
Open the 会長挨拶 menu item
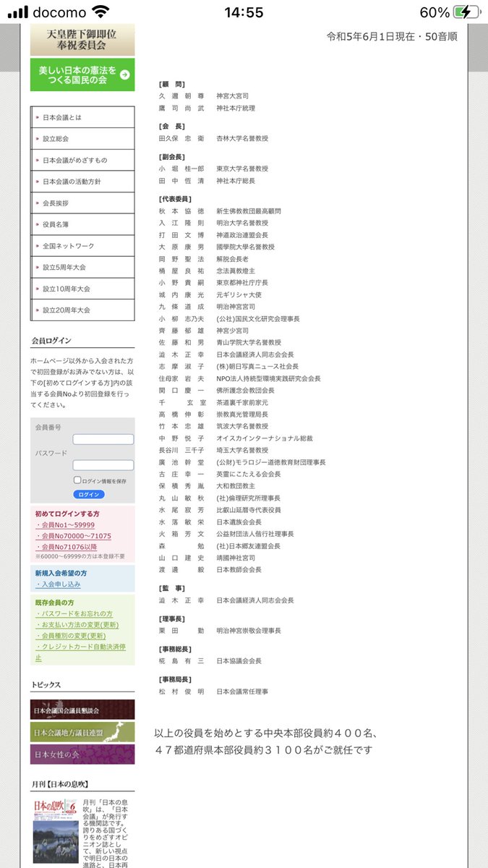(x=82, y=203)
